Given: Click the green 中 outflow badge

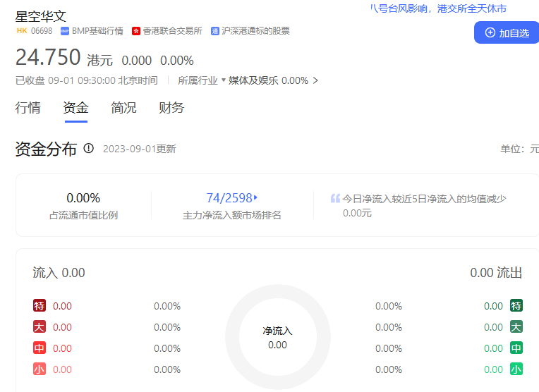Looking at the screenshot, I should tap(516, 348).
